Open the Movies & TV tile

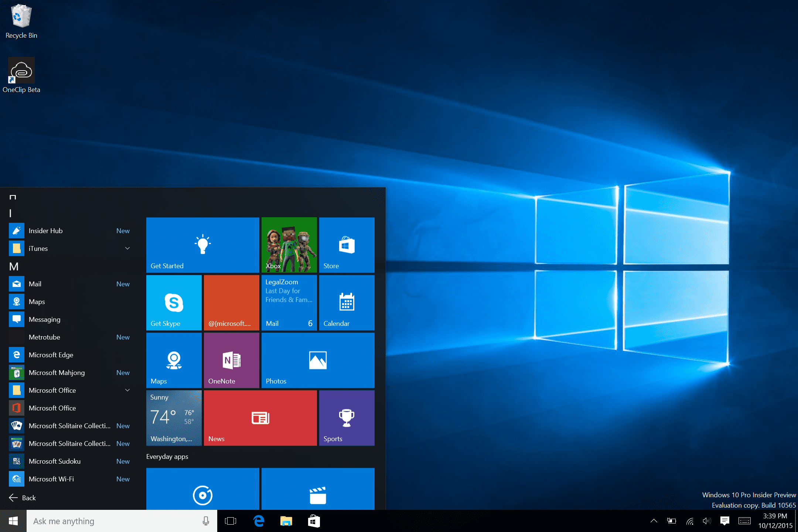pyautogui.click(x=318, y=489)
